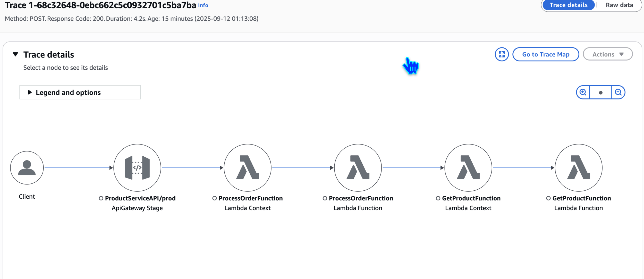Select radio circle beside GetProductFunction Lambda Function
The height and width of the screenshot is (279, 644).
coord(548,198)
